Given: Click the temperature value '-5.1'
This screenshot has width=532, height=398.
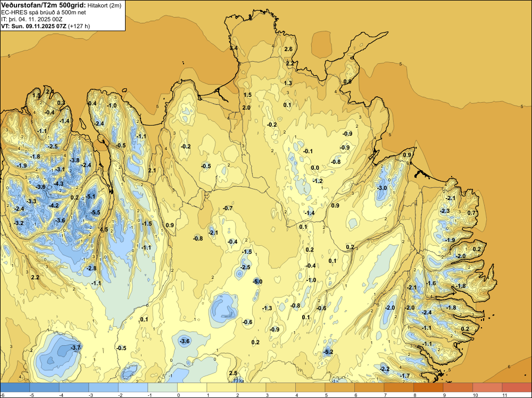Looking at the screenshot, I should (x=90, y=196).
